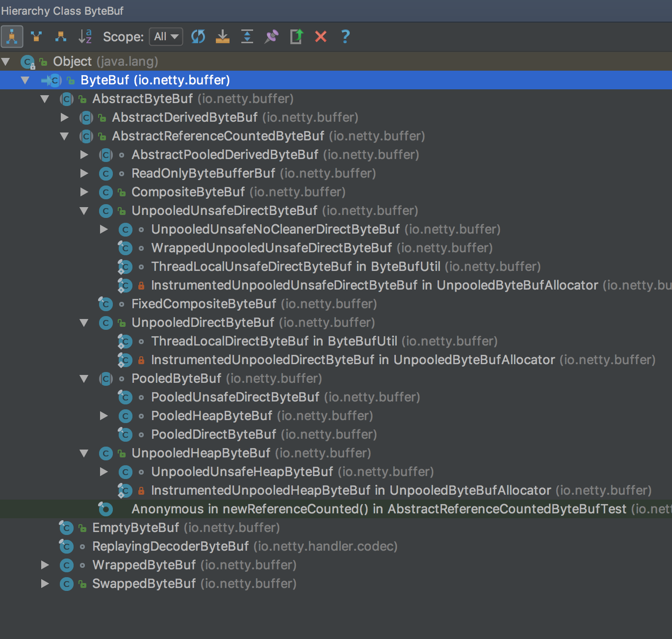The height and width of the screenshot is (639, 672).
Task: Select ThreadLocalUnsafeDirectByteBuf in ByteBufUtil row
Action: coord(336,266)
